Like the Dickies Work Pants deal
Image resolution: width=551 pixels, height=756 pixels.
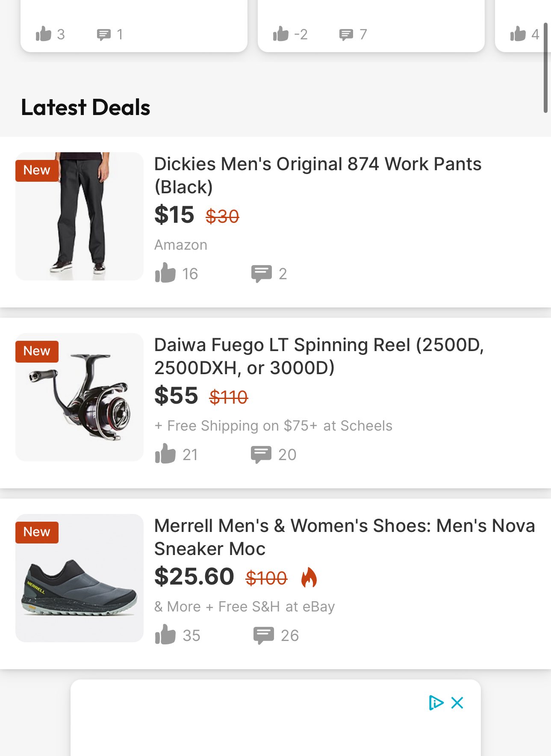tap(165, 273)
